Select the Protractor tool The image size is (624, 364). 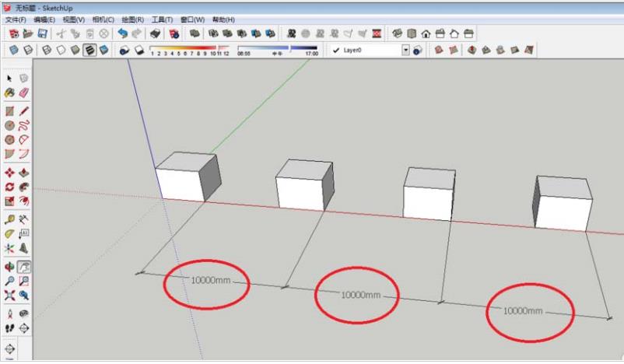click(x=9, y=234)
